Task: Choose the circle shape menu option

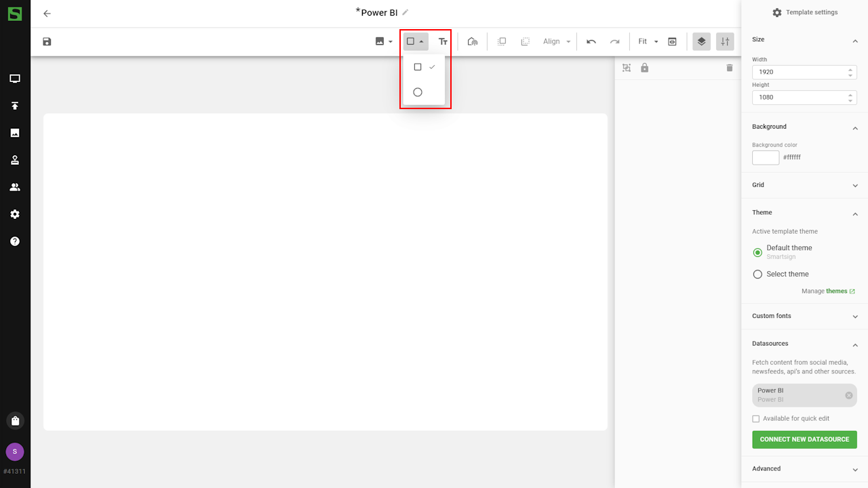Action: pyautogui.click(x=418, y=92)
